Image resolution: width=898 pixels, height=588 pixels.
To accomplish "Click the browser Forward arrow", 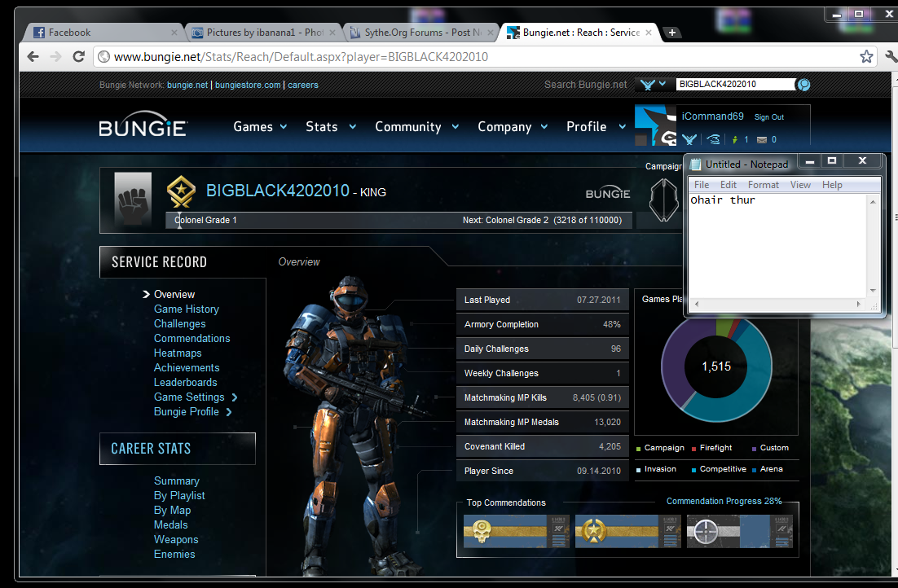I will click(x=55, y=57).
